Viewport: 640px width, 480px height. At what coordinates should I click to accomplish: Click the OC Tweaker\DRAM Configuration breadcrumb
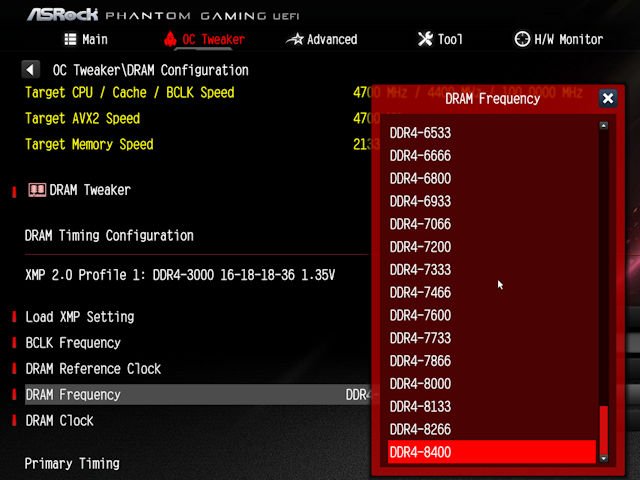(x=151, y=70)
